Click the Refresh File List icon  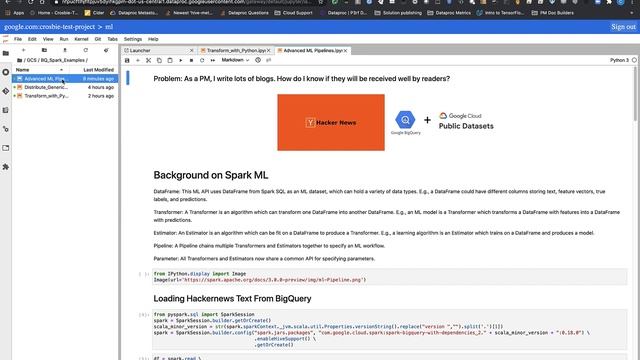(85, 50)
